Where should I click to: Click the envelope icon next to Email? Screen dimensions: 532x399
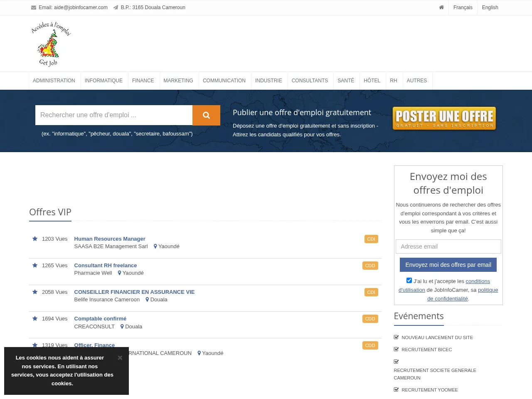tap(34, 7)
